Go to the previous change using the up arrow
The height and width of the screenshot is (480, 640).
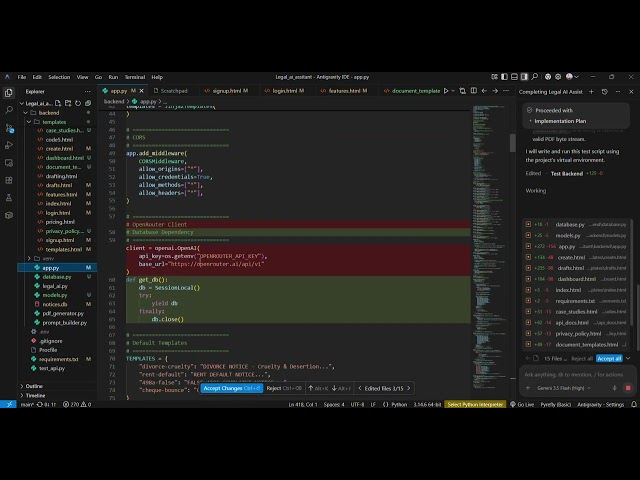coord(311,388)
